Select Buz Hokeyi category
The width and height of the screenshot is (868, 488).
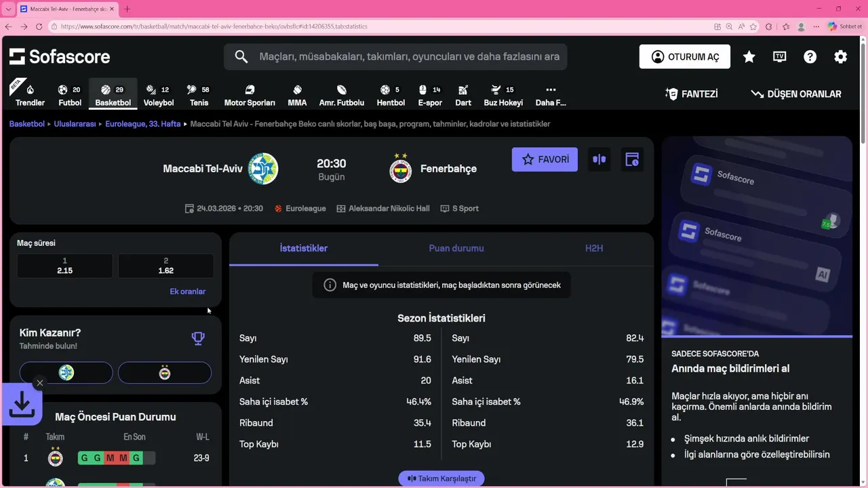[503, 96]
